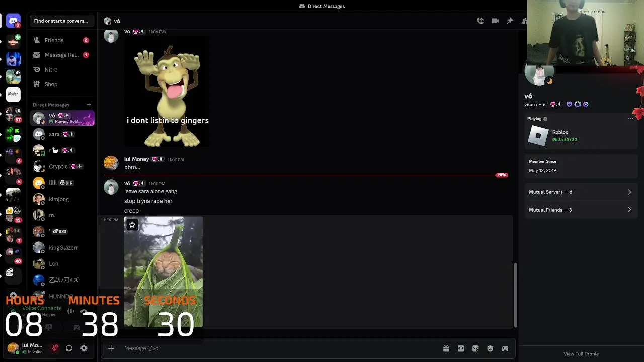Expand Mutual Friends — 3
The width and height of the screenshot is (644, 362).
coord(581,210)
